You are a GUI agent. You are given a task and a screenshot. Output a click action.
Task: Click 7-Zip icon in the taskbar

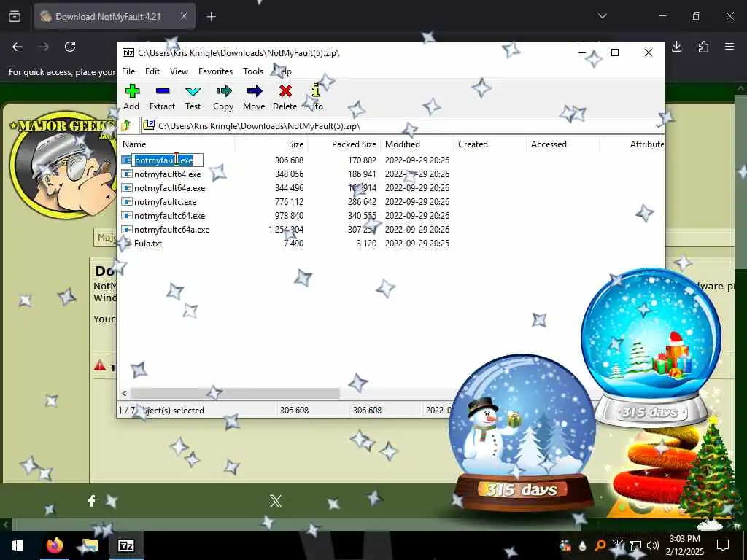(125, 545)
